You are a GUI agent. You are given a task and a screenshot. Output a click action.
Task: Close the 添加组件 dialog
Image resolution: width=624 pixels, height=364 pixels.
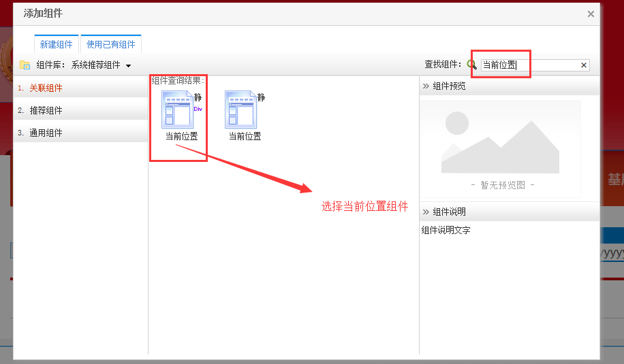pyautogui.click(x=591, y=14)
